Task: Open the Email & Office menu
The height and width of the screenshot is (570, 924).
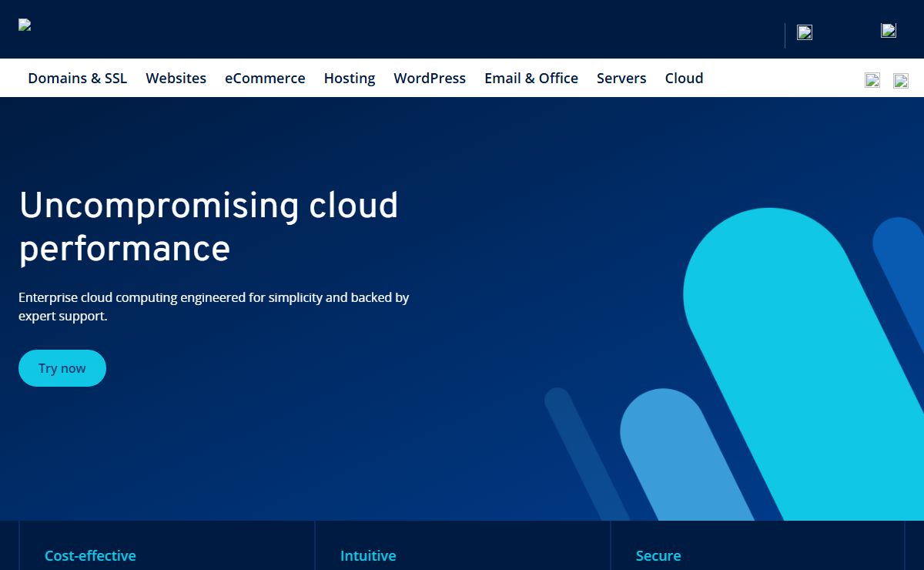Action: [531, 78]
